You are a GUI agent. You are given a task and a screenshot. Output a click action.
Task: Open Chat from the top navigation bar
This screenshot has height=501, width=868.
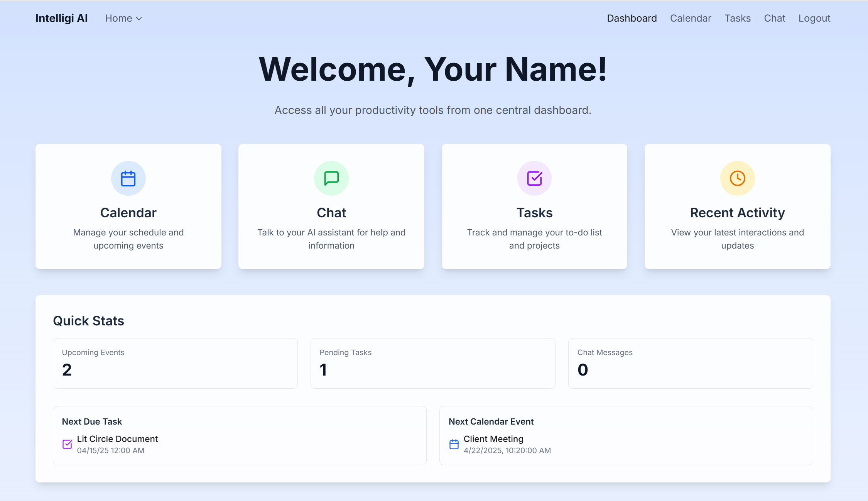pos(774,19)
